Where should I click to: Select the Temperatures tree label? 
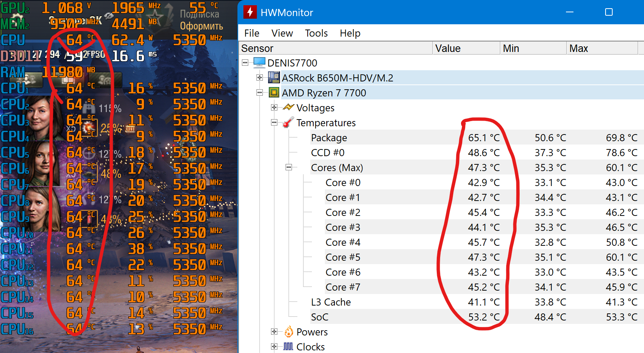pyautogui.click(x=326, y=123)
